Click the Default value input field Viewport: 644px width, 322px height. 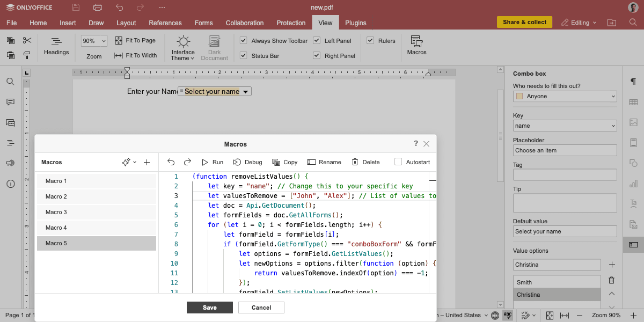[565, 231]
